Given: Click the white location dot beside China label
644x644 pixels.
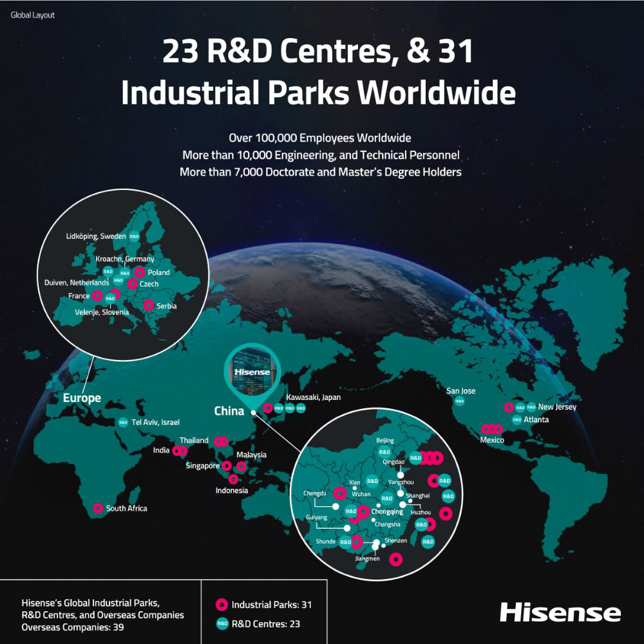Looking at the screenshot, I should coord(253,413).
